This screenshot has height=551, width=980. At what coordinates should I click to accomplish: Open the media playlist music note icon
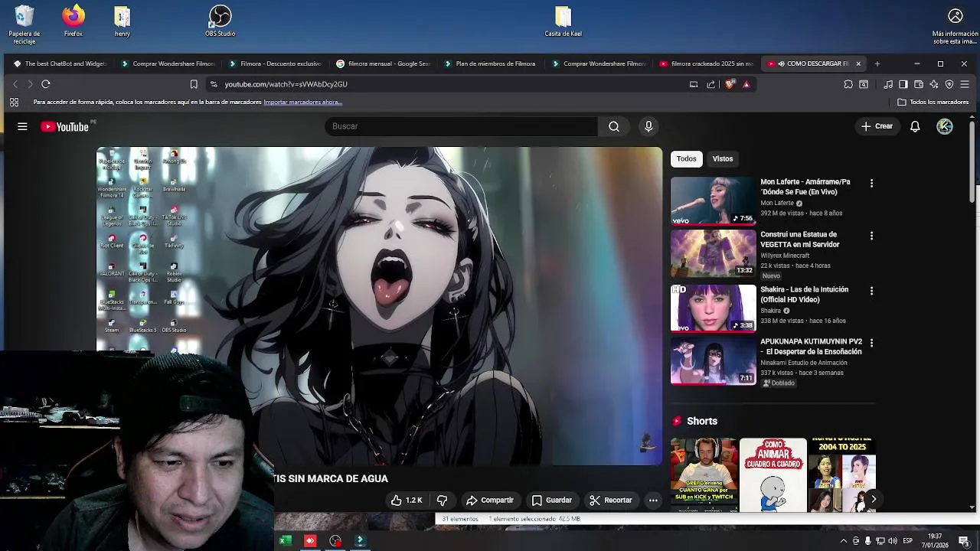pyautogui.click(x=888, y=84)
